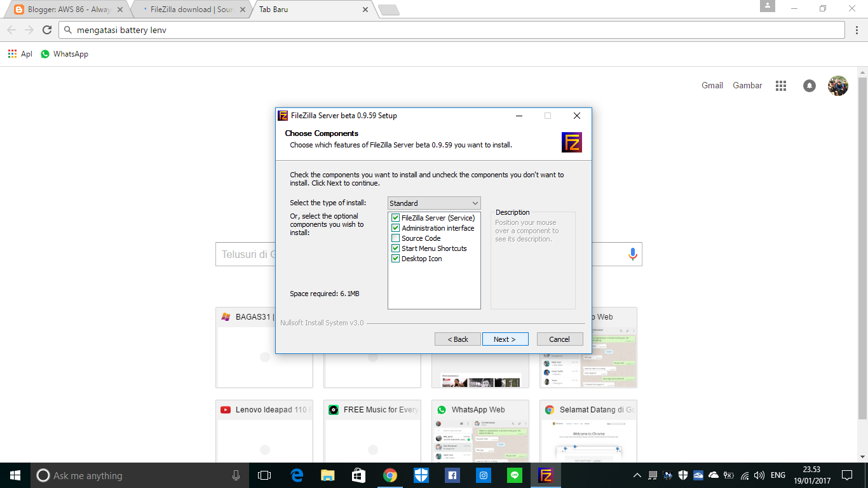The height and width of the screenshot is (488, 868).
Task: Click the Chrome page vertical scrollbar
Action: pyautogui.click(x=862, y=248)
